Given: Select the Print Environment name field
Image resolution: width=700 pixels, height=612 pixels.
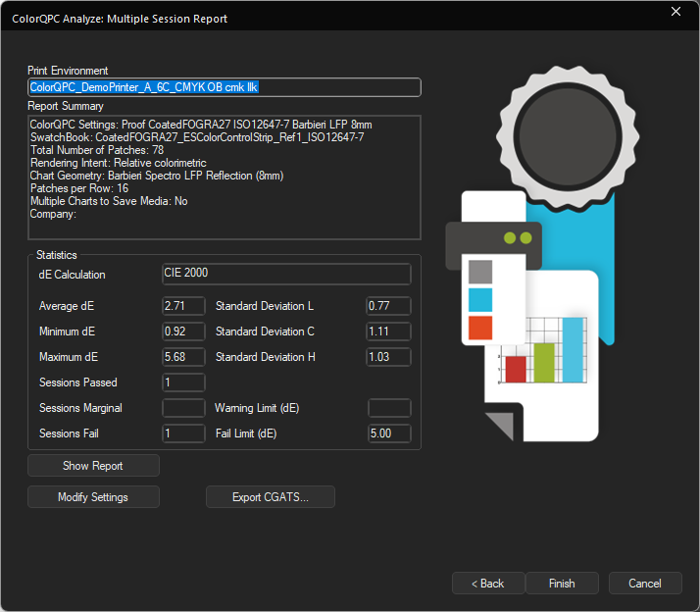Looking at the screenshot, I should 225,87.
